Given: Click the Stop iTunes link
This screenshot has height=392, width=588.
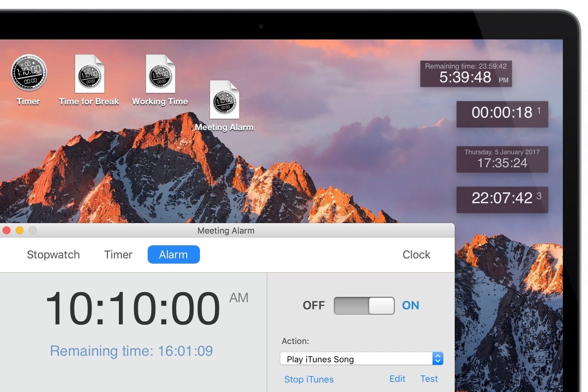Looking at the screenshot, I should tap(309, 379).
